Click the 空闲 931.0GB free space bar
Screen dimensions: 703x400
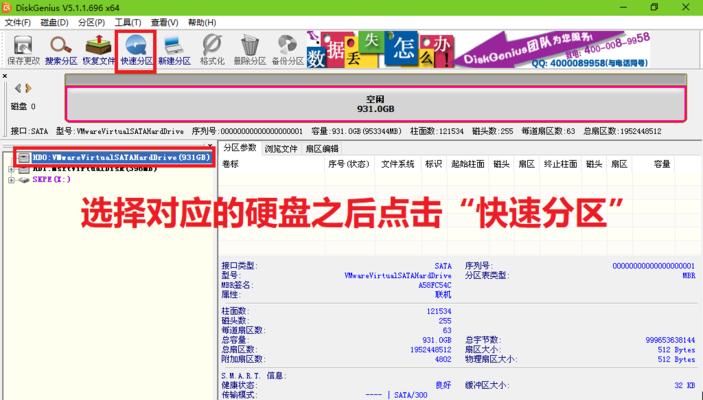[x=376, y=104]
